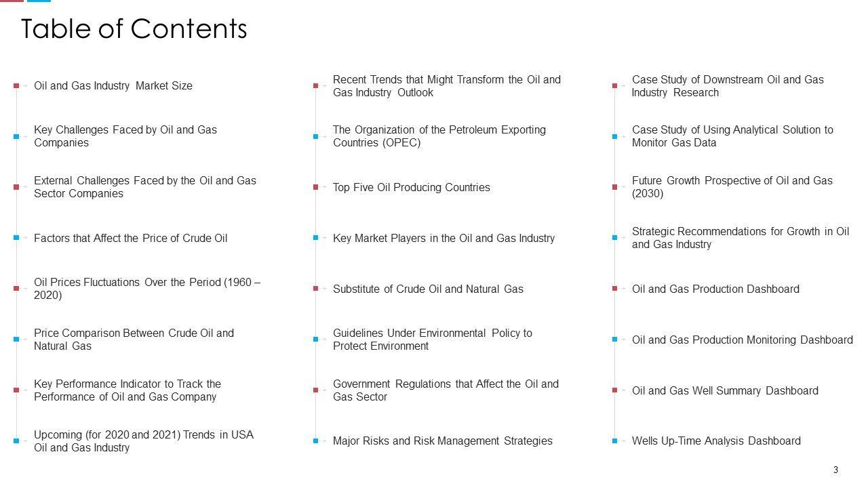Open Government Regulations that Affect the Oil and Gas Sector
This screenshot has width=868, height=488.
click(x=446, y=390)
